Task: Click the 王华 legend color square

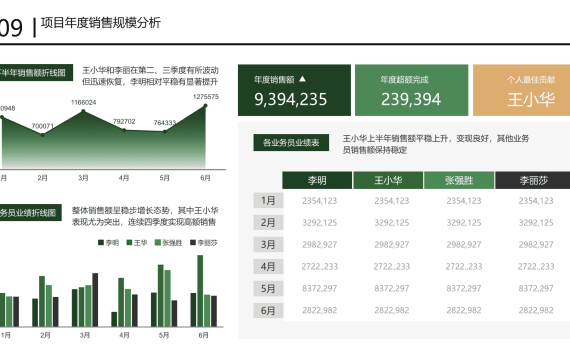Action: tap(129, 243)
